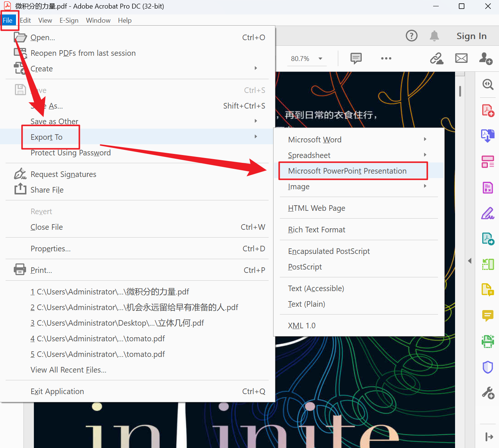
Task: Expand the Image export submenu arrow
Action: click(x=425, y=186)
